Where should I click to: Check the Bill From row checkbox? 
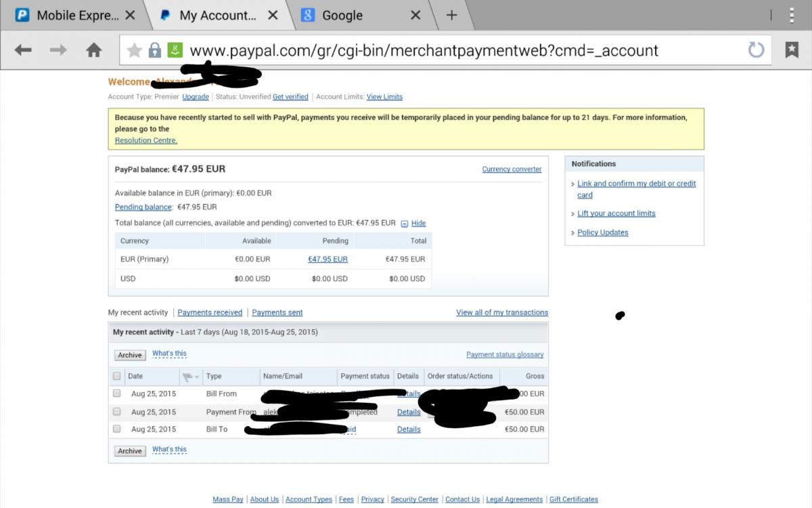tap(117, 394)
